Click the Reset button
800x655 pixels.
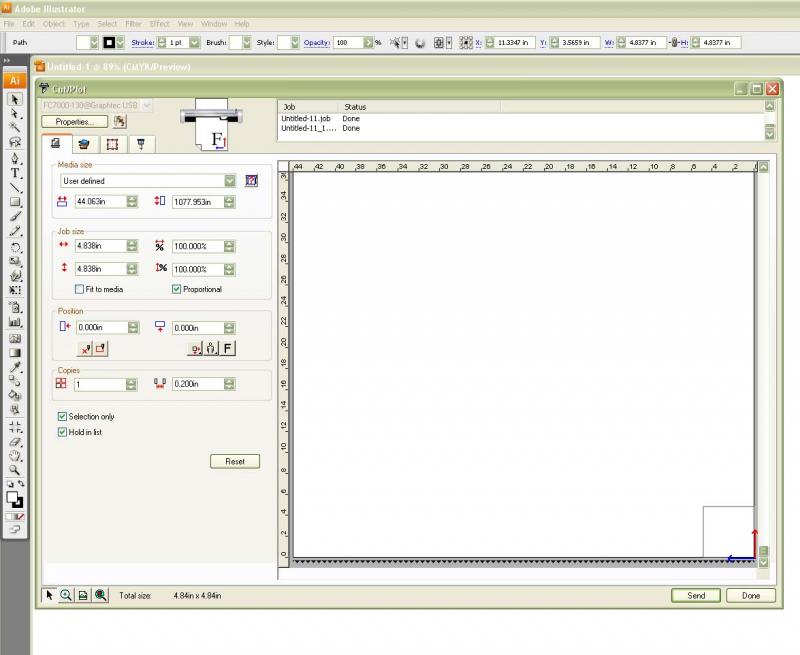[x=235, y=461]
